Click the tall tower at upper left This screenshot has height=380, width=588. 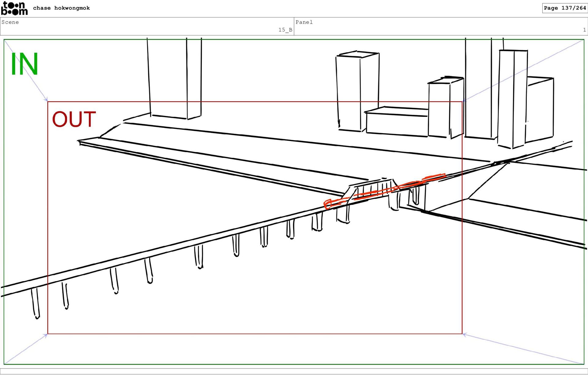175,78
